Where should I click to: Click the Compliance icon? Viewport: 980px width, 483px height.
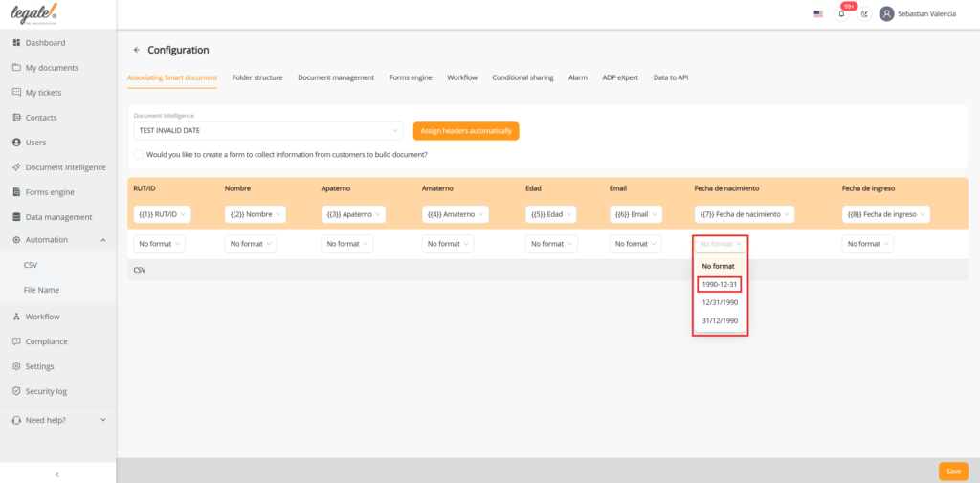coord(17,341)
